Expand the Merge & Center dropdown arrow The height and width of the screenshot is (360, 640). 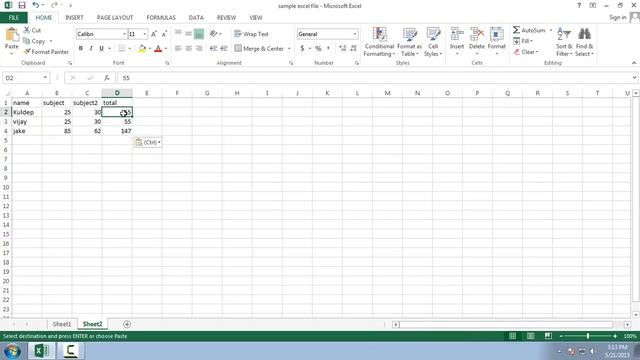pyautogui.click(x=289, y=49)
